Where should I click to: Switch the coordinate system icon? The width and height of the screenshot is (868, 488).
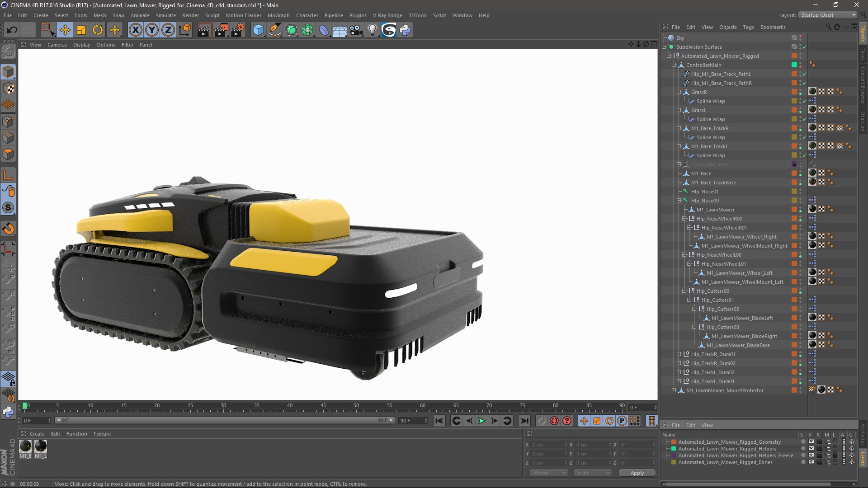pyautogui.click(x=184, y=30)
